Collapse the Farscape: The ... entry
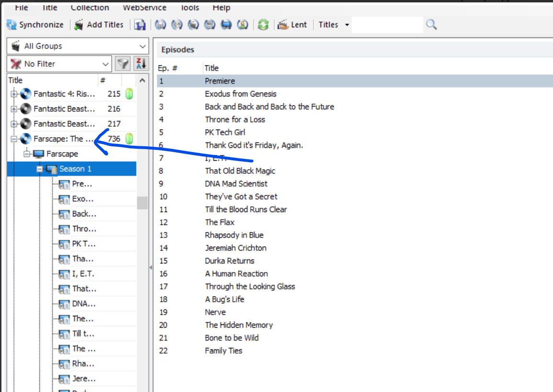553x392 pixels. point(14,139)
